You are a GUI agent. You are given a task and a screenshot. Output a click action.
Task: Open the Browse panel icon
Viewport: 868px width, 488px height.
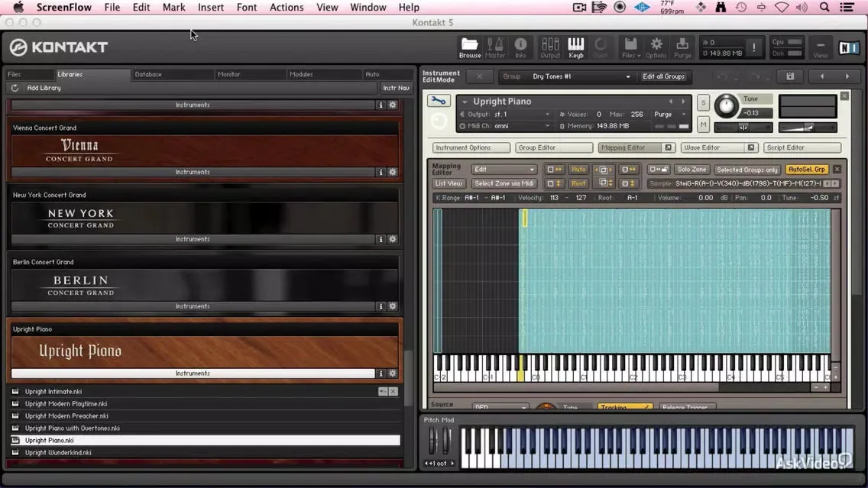(469, 47)
